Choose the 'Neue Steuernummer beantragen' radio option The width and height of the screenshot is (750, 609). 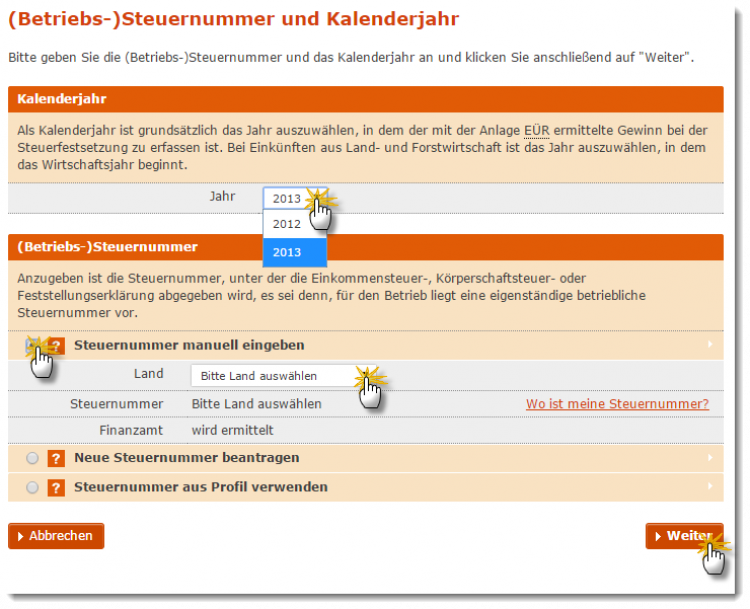click(x=33, y=458)
